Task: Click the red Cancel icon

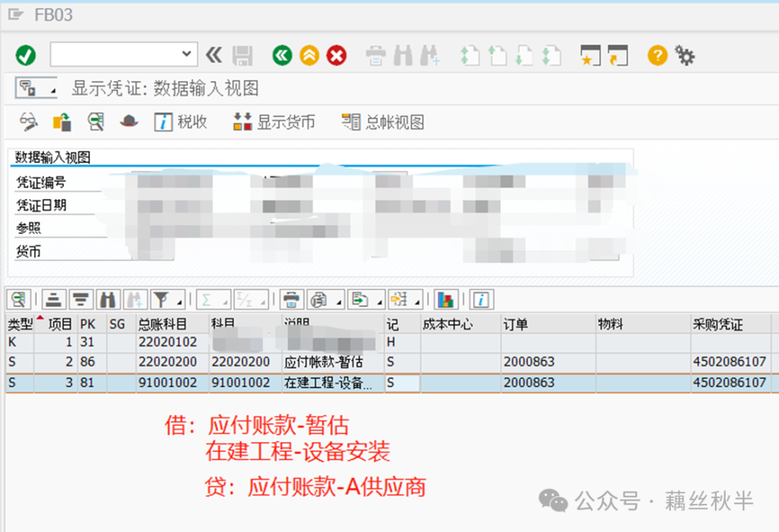Action: pos(336,55)
